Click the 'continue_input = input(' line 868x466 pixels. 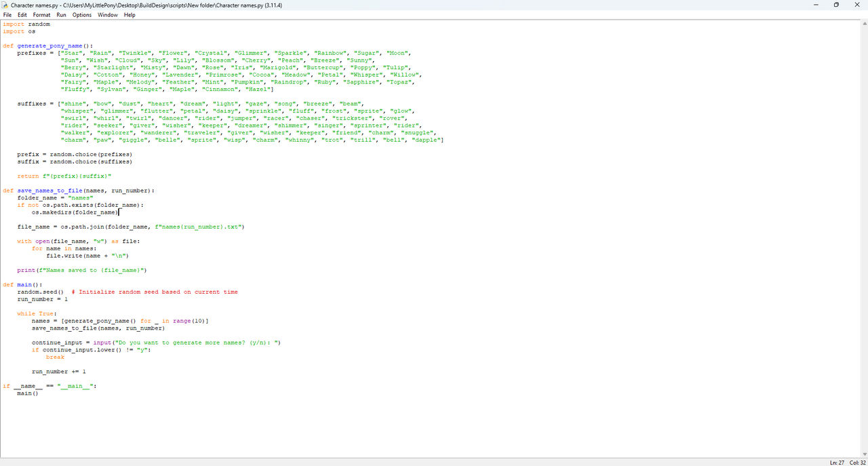pyautogui.click(x=156, y=343)
